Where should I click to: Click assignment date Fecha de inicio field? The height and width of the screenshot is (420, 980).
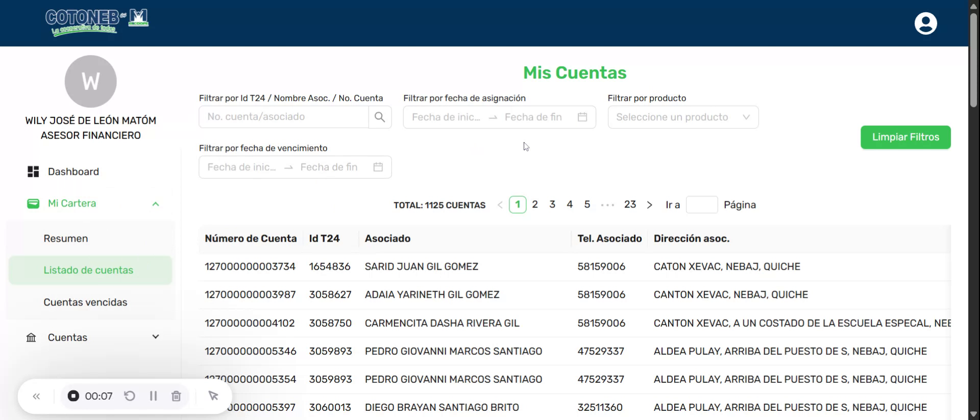click(446, 117)
